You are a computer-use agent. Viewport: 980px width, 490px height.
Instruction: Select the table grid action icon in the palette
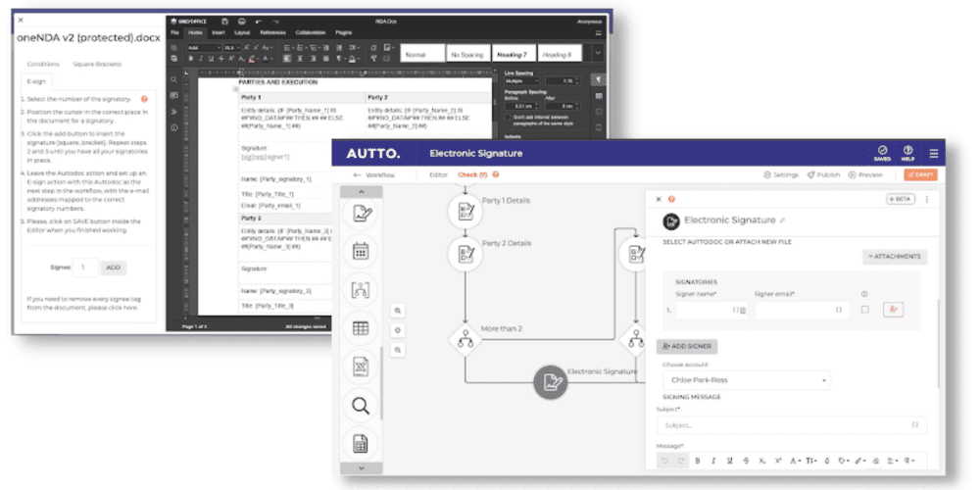click(360, 328)
